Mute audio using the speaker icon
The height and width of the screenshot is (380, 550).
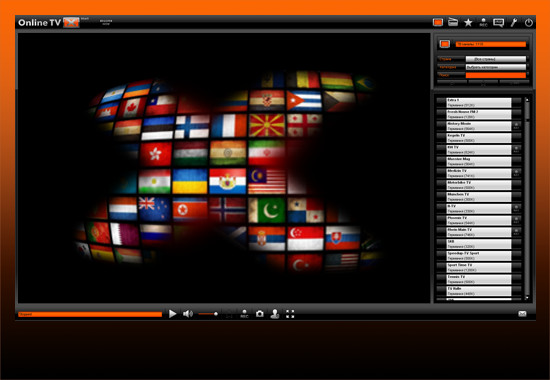click(188, 314)
